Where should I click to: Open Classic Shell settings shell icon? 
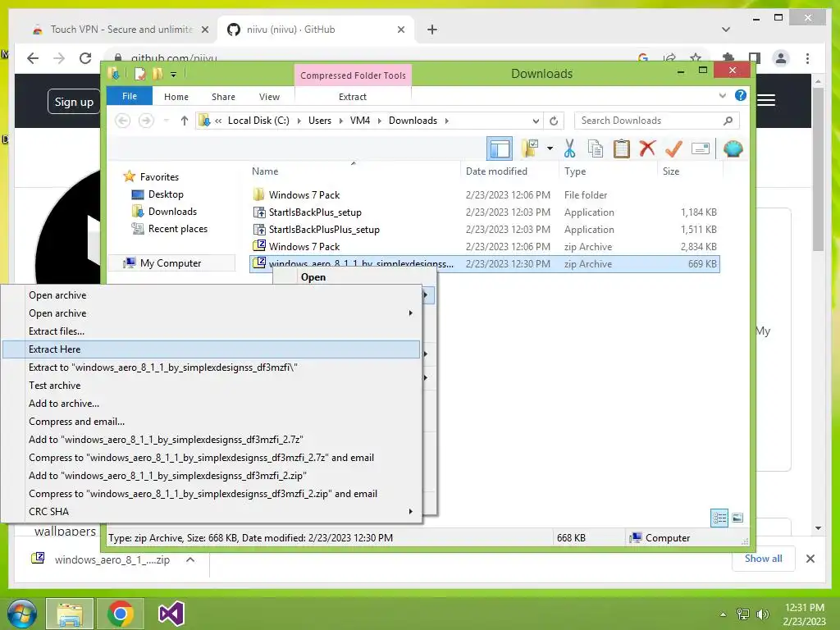[733, 148]
